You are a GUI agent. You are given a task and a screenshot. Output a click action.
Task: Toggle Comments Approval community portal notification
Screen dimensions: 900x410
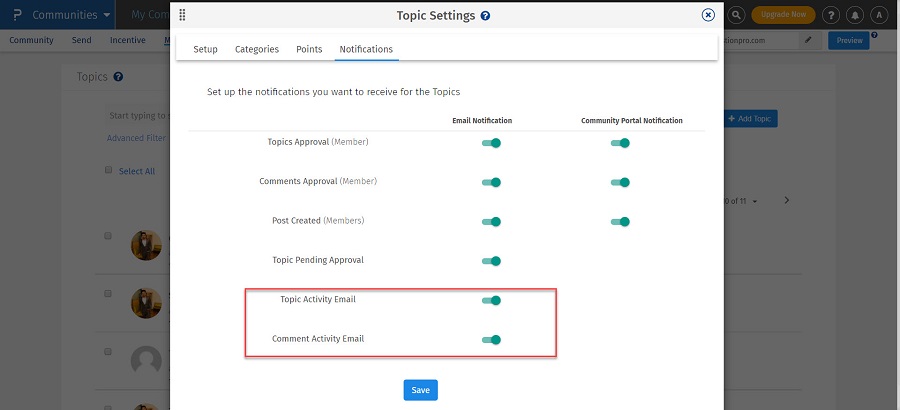620,182
